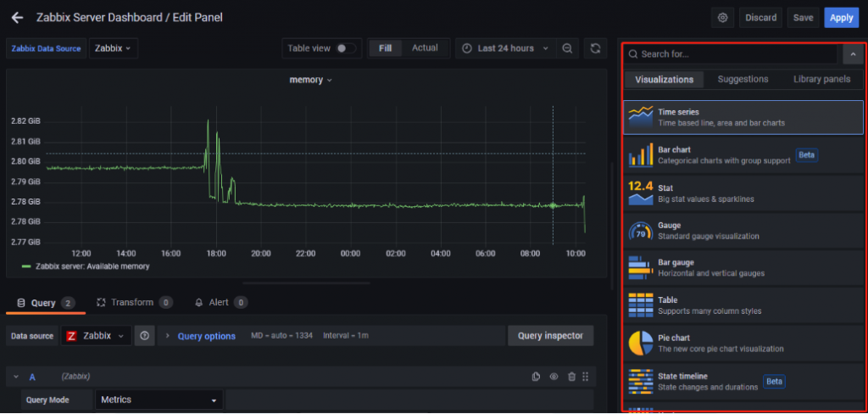This screenshot has width=868, height=414.
Task: Click the green series color swatch in legend
Action: [26, 266]
